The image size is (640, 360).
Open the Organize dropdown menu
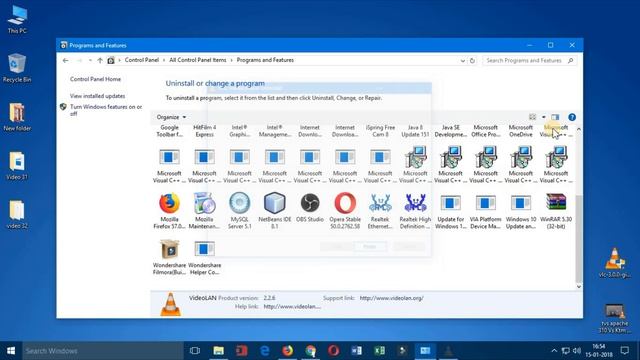(171, 117)
